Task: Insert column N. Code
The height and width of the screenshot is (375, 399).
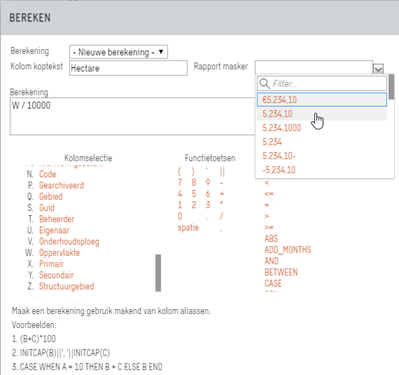Action: click(x=47, y=174)
